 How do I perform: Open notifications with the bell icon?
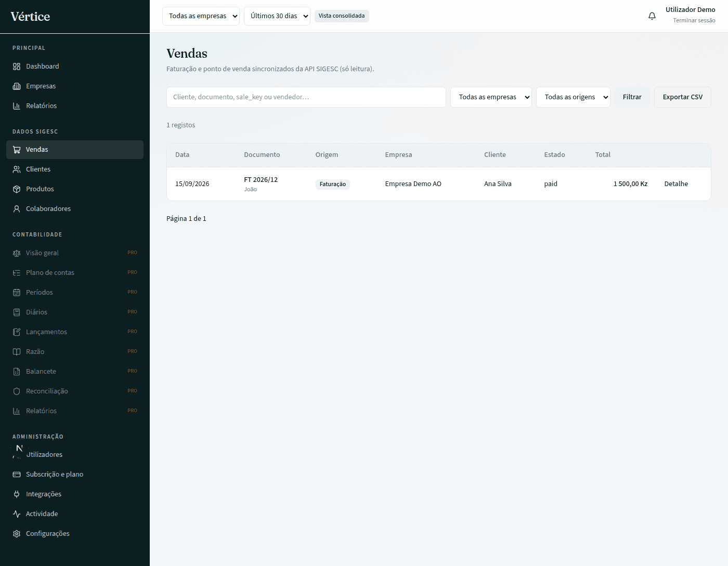[652, 16]
